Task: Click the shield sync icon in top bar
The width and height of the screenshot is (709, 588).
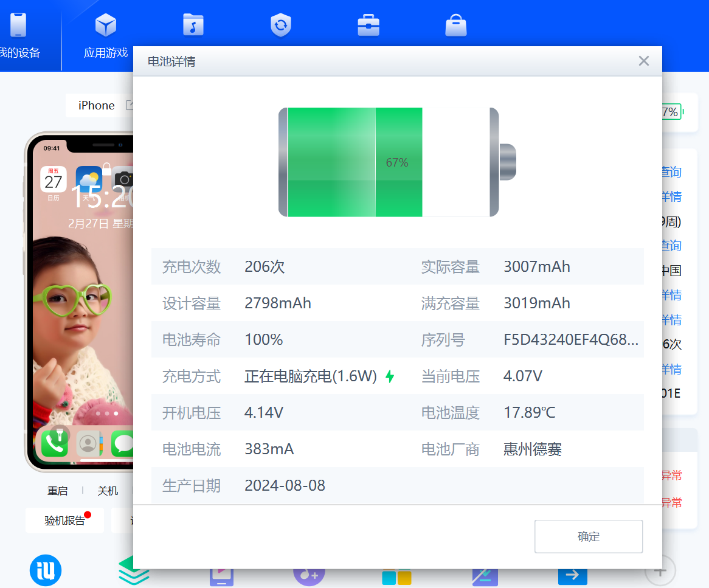Action: (x=281, y=26)
